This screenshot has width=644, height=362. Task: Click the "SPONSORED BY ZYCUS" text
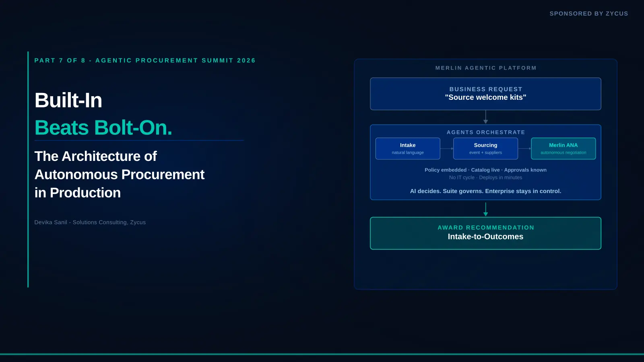point(588,14)
